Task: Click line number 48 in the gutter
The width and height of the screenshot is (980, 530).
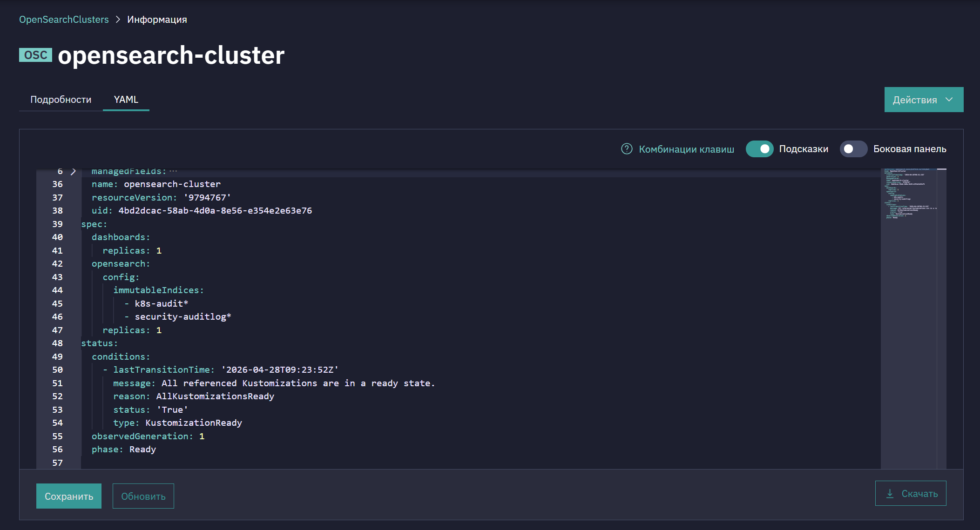Action: [x=57, y=343]
